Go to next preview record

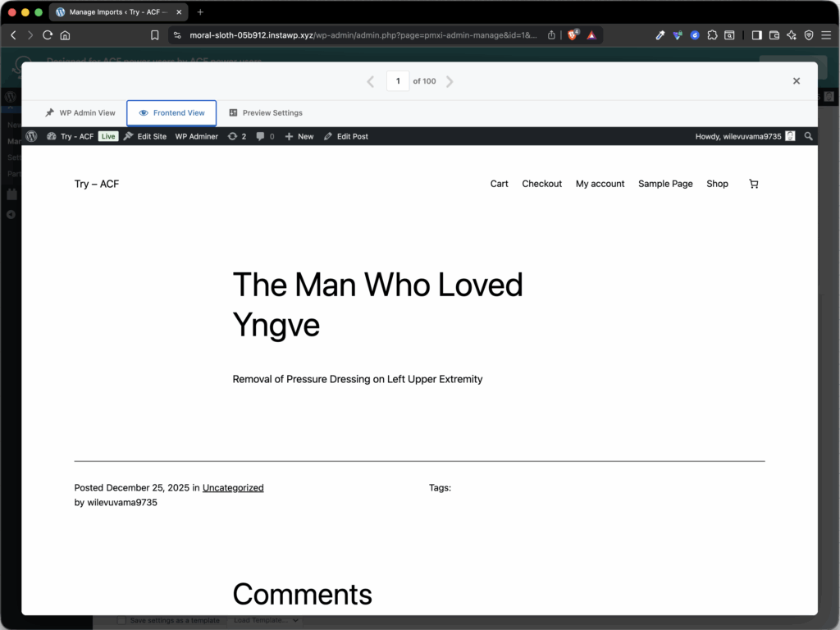click(x=450, y=81)
